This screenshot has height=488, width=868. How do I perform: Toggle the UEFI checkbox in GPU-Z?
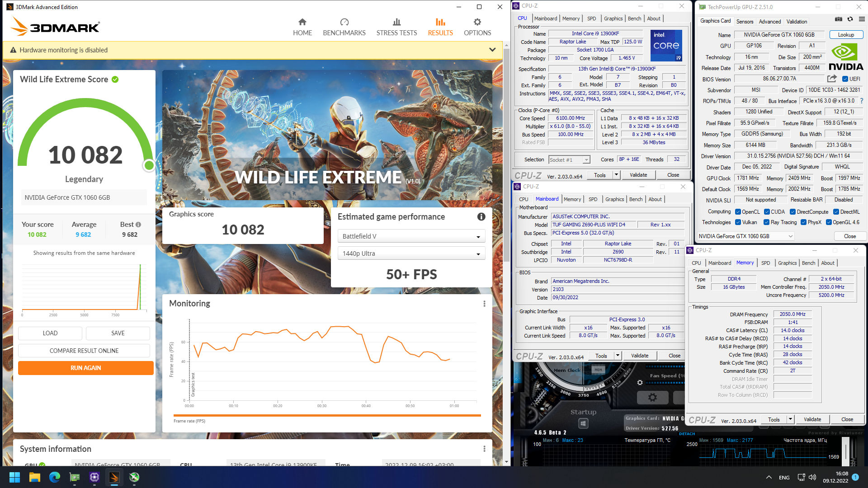pos(845,79)
